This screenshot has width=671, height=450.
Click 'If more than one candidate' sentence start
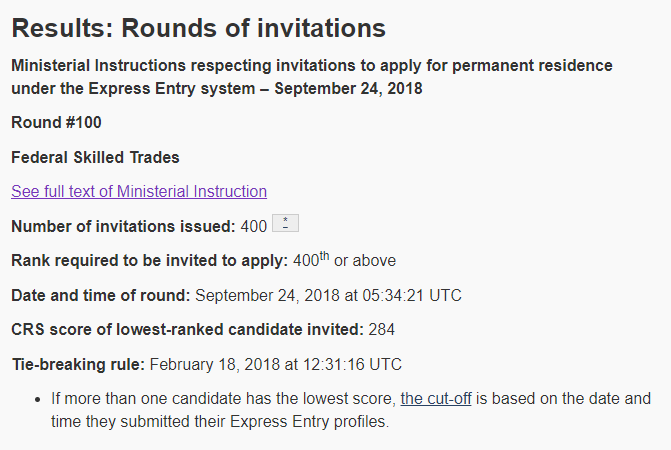(150, 398)
